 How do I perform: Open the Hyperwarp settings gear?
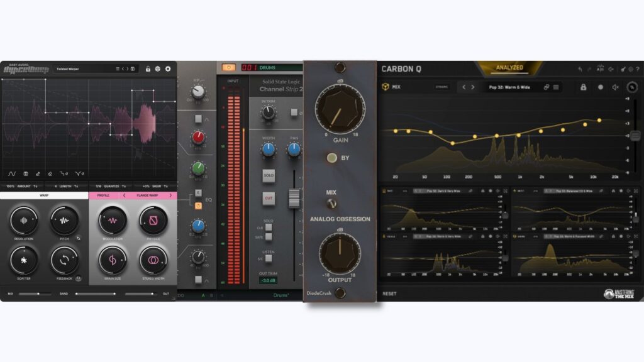click(x=168, y=69)
